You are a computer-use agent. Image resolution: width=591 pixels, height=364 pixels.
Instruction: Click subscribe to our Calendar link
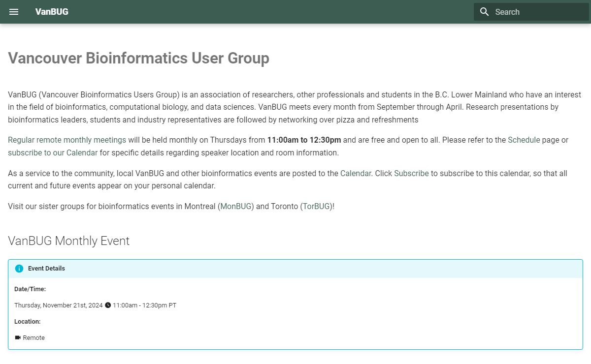(53, 152)
